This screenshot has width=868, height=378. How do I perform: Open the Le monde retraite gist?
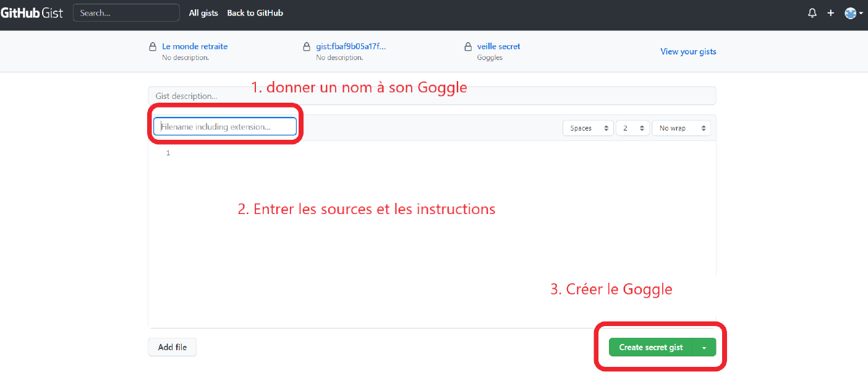coord(195,46)
